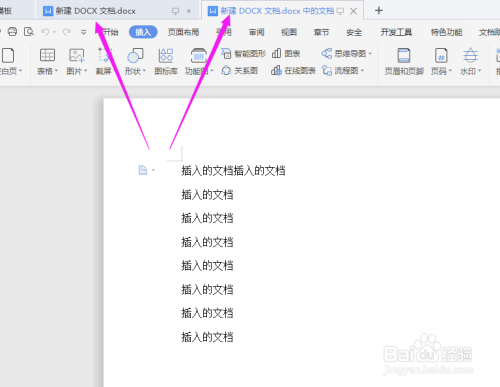500x387 pixels.
Task: Open the 章节 ribbon tab
Action: (321, 32)
